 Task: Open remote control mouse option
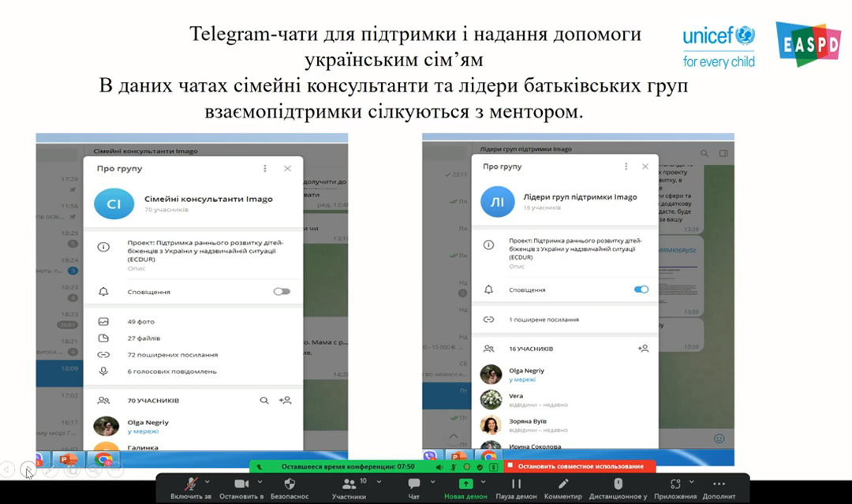618,484
